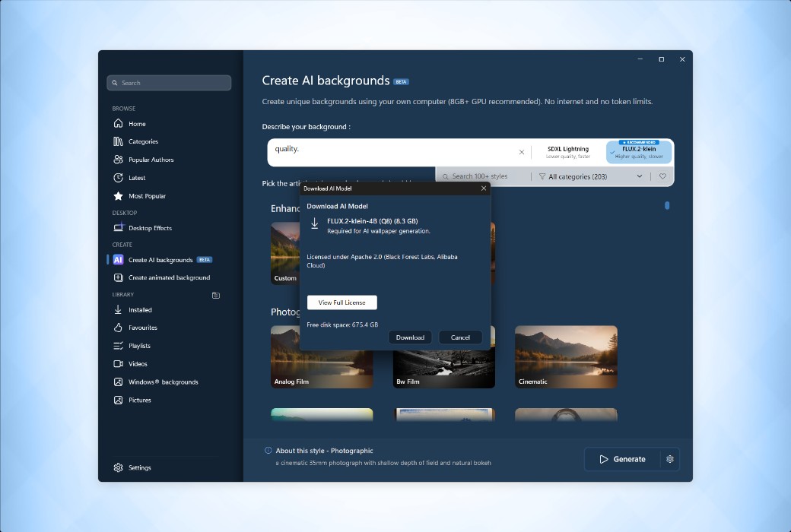The image size is (791, 532).
Task: Click the 'About this style - Photographic' text
Action: 324,451
